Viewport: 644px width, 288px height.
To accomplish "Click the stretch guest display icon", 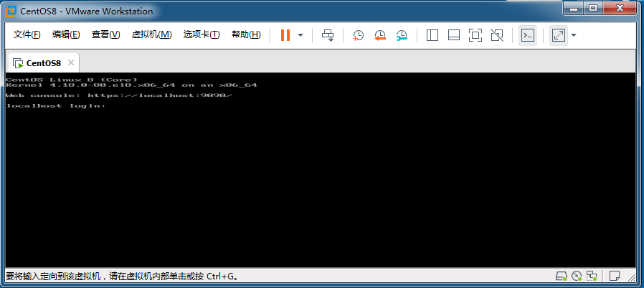I will 559,35.
